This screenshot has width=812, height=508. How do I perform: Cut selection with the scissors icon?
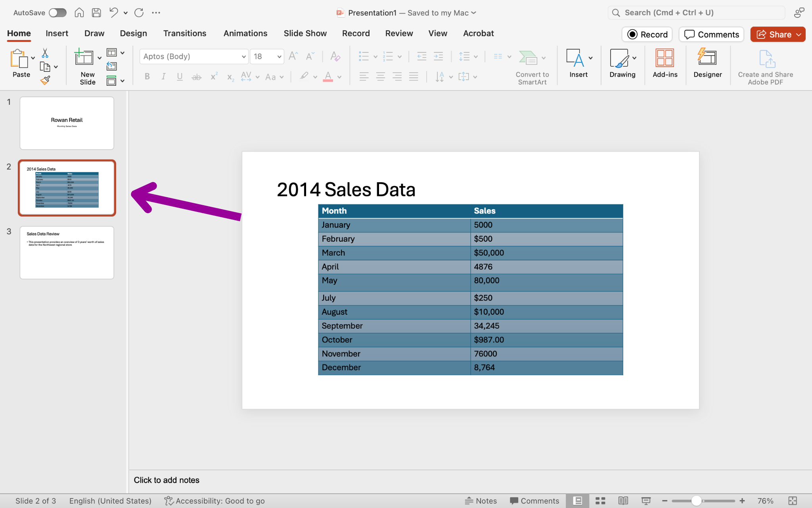tap(45, 53)
